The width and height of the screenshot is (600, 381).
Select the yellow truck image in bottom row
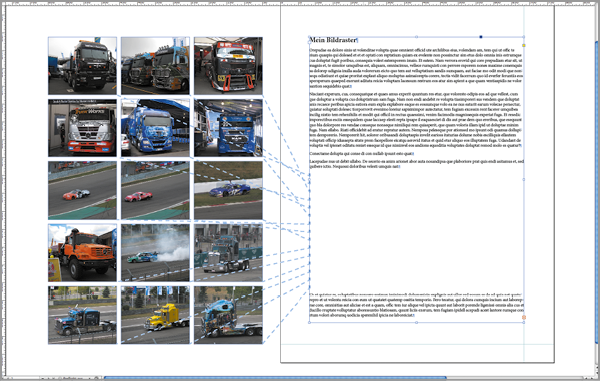(155, 315)
